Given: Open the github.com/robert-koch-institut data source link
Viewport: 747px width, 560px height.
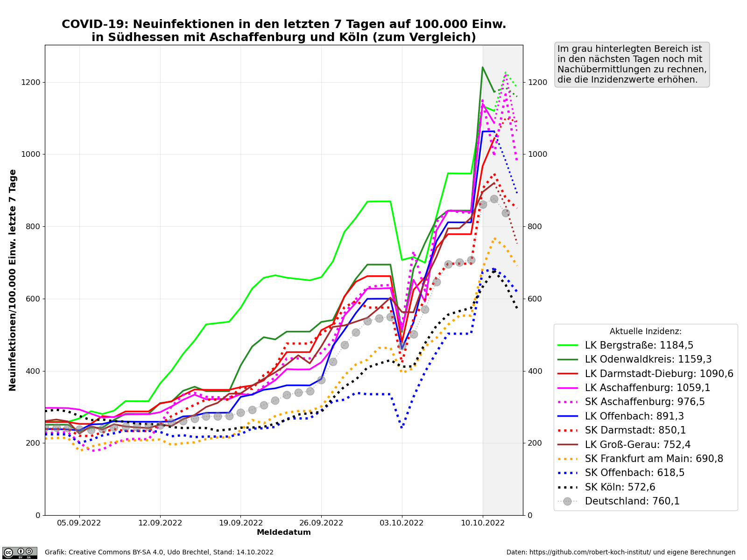Looking at the screenshot, I should (x=620, y=553).
